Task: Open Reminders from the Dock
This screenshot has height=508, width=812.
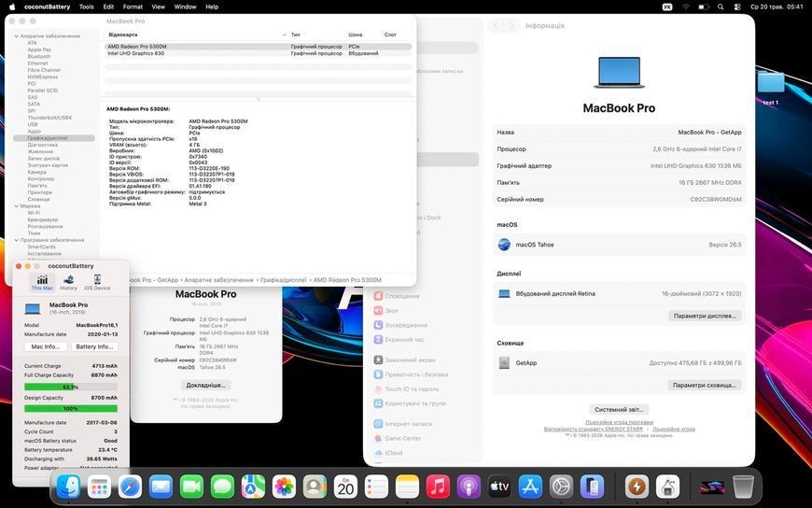Action: click(x=376, y=487)
